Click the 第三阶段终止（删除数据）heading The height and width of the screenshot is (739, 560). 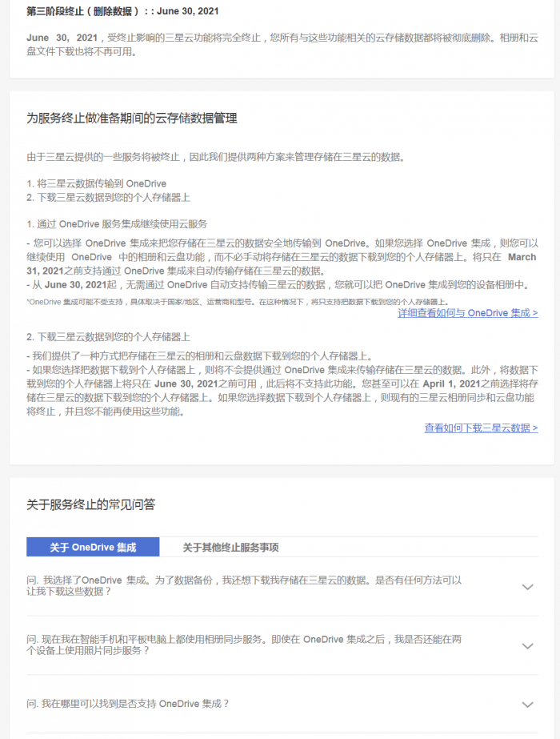pos(122,11)
